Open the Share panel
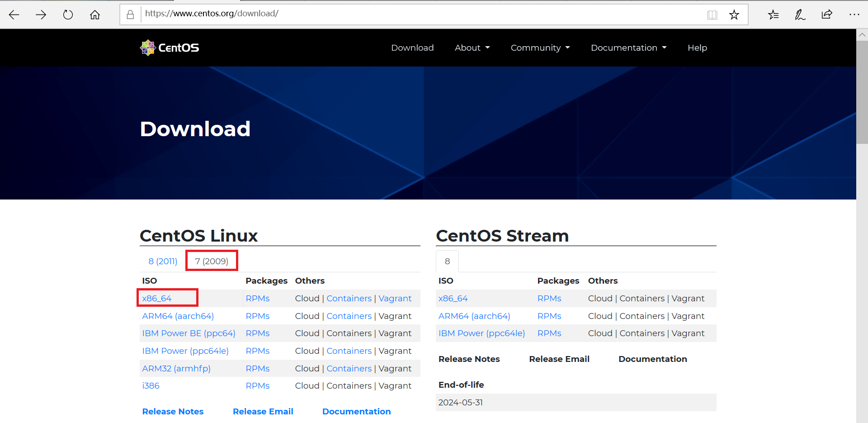868x423 pixels. [826, 14]
